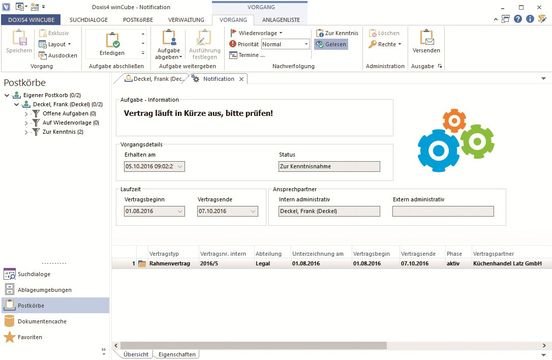Select Zur Kenntnis (2) in tree
This screenshot has height=360, width=552.
[x=63, y=132]
